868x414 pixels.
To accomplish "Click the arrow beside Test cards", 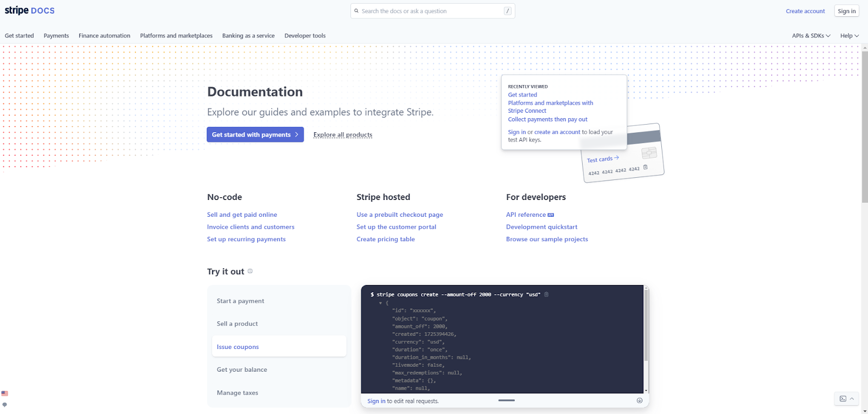I will (x=616, y=158).
